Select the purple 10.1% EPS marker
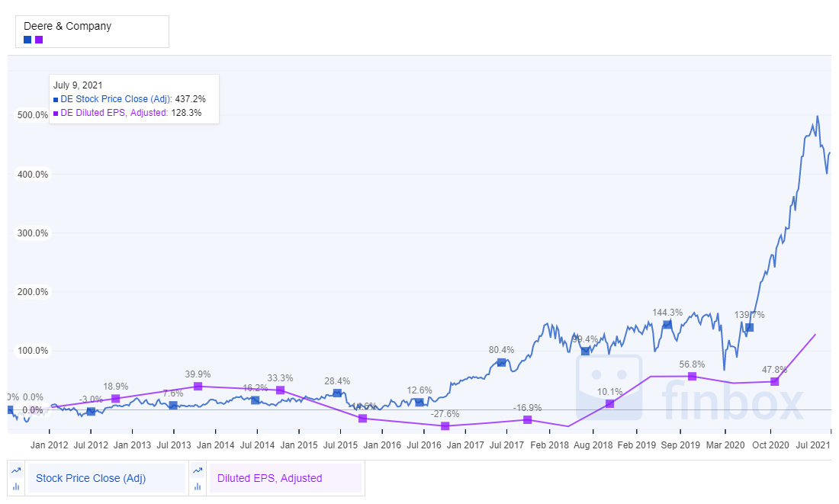This screenshot has height=504, width=839. (610, 404)
